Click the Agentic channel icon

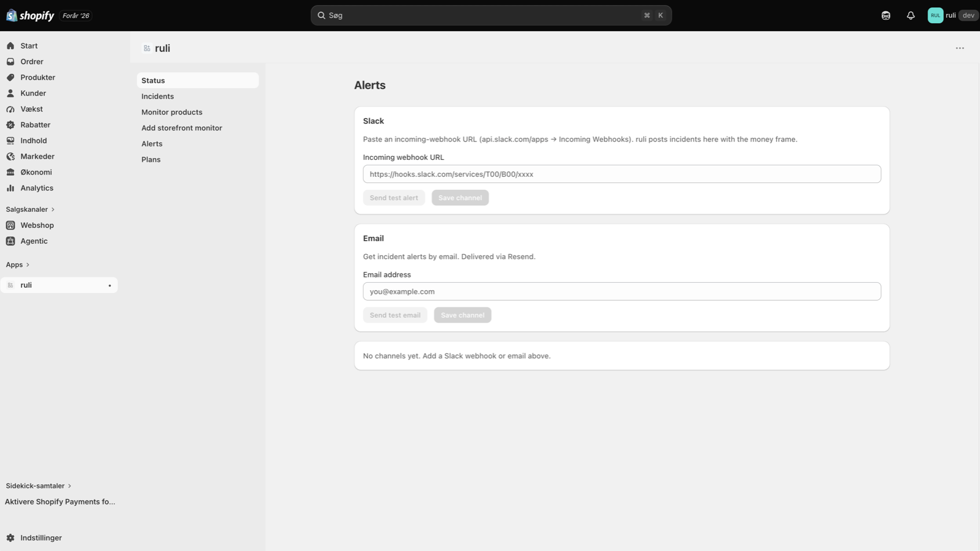point(10,241)
